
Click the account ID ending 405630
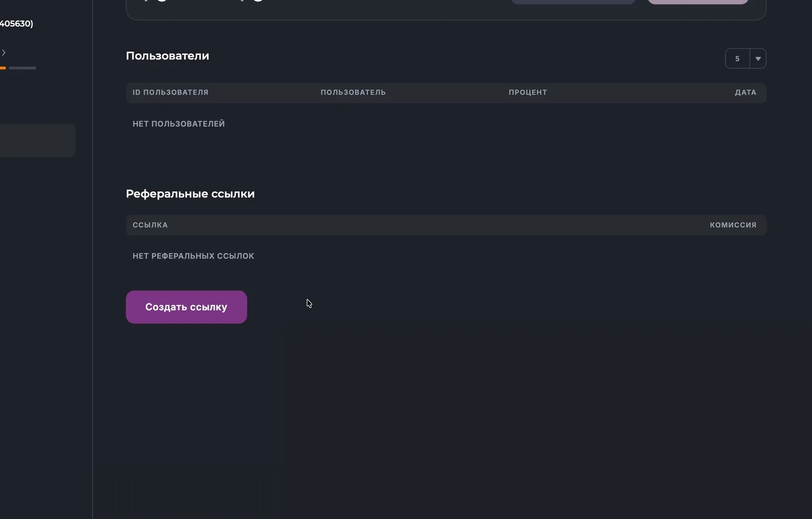(x=16, y=24)
